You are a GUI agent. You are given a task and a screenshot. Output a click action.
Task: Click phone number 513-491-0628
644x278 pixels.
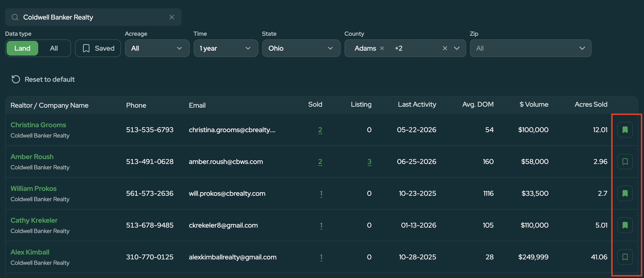[x=149, y=162]
